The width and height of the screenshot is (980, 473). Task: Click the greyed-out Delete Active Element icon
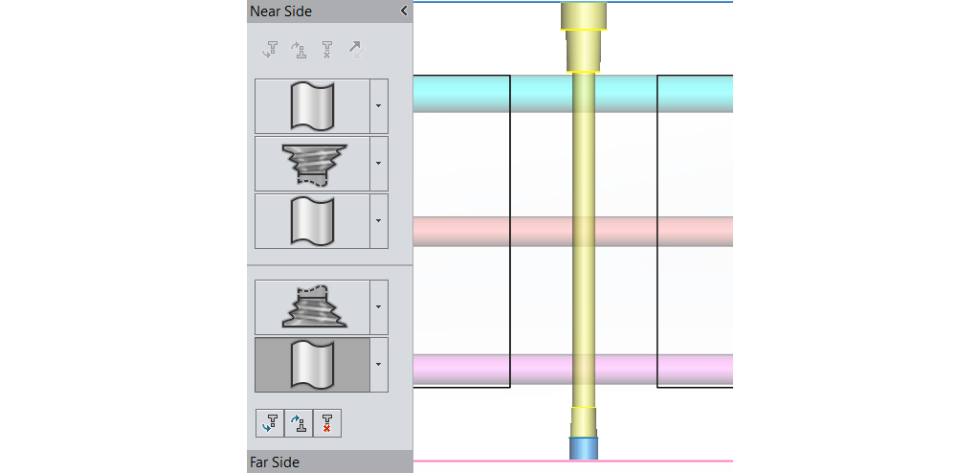327,50
